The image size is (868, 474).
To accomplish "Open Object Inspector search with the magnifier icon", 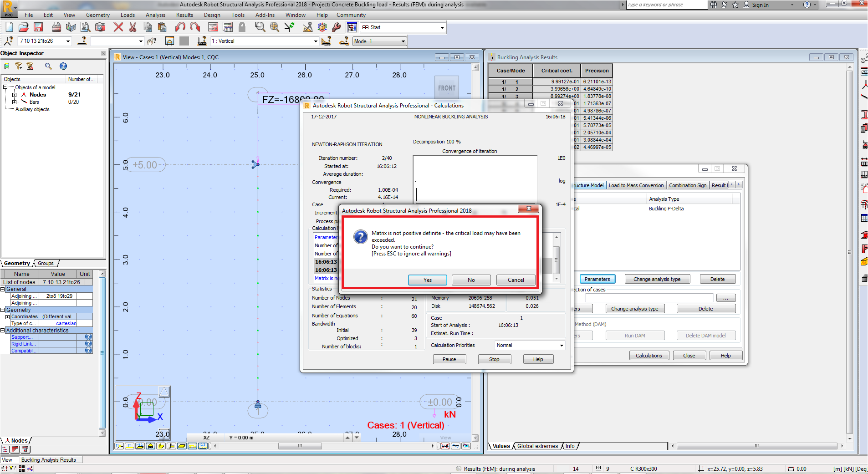I will coord(48,66).
